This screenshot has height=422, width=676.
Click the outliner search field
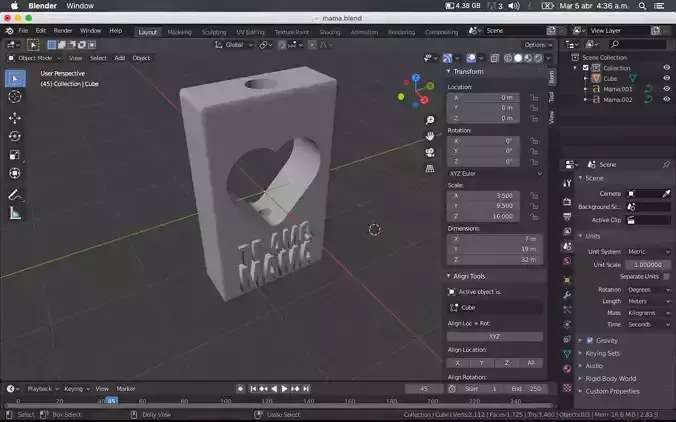click(638, 44)
